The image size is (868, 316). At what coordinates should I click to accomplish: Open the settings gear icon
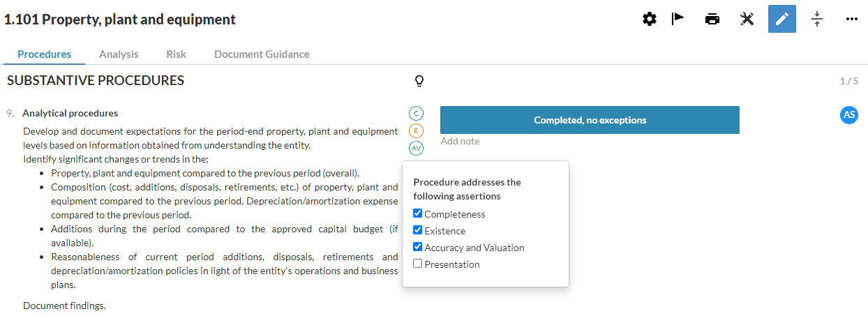pos(649,20)
